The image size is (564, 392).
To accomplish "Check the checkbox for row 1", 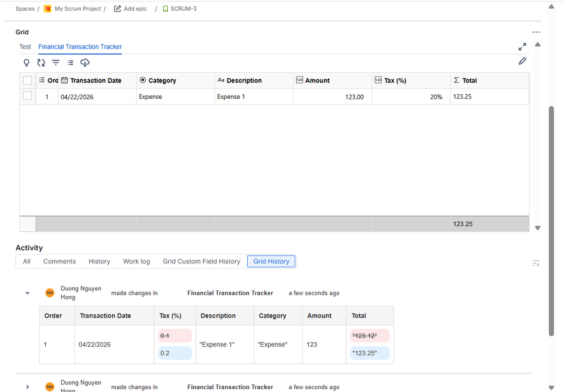I will [27, 96].
